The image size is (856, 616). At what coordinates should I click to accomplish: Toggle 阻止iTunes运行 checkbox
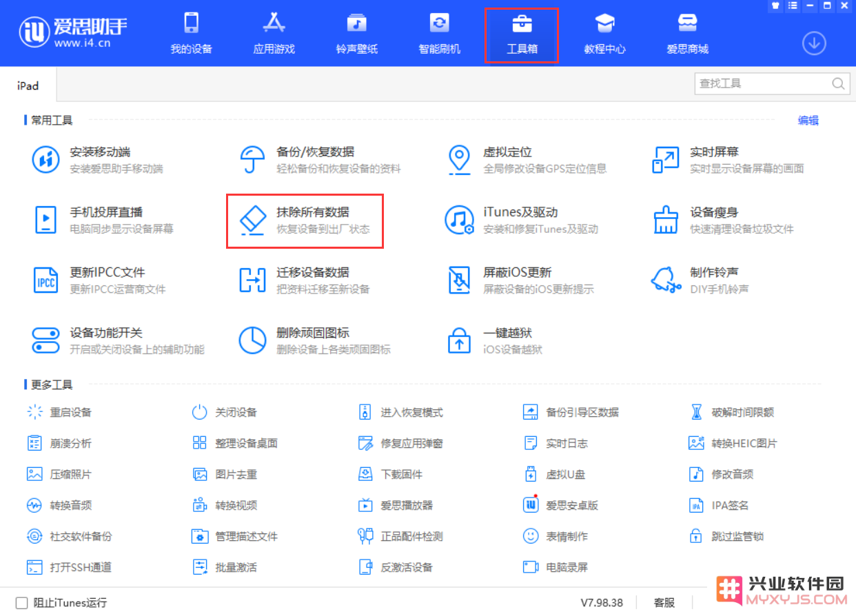(21, 603)
